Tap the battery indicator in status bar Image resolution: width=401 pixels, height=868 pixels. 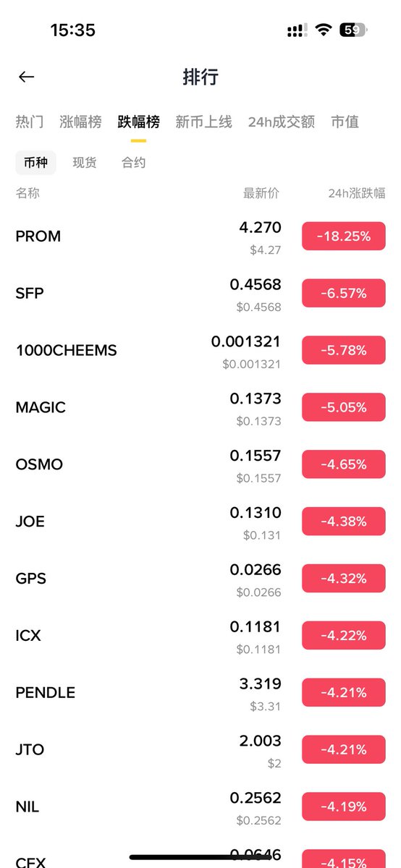[353, 30]
